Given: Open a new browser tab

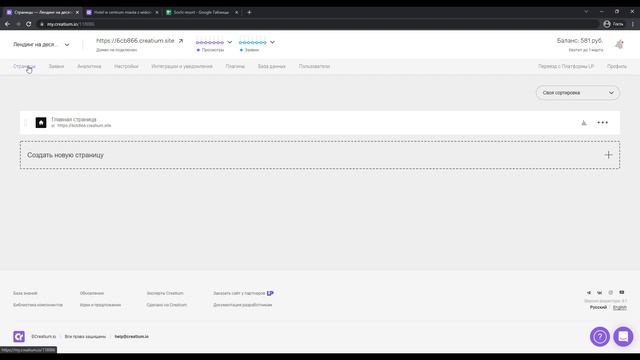Looking at the screenshot, I should tap(249, 12).
